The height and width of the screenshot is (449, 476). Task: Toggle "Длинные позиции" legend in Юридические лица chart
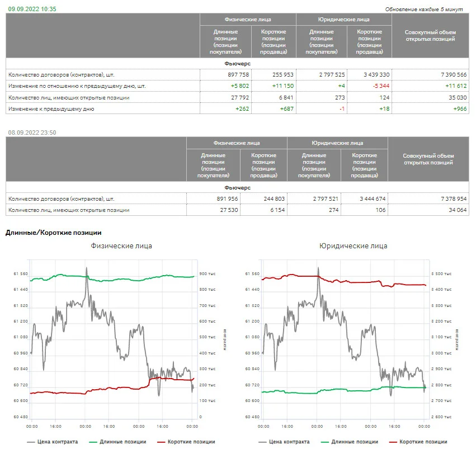click(x=350, y=442)
